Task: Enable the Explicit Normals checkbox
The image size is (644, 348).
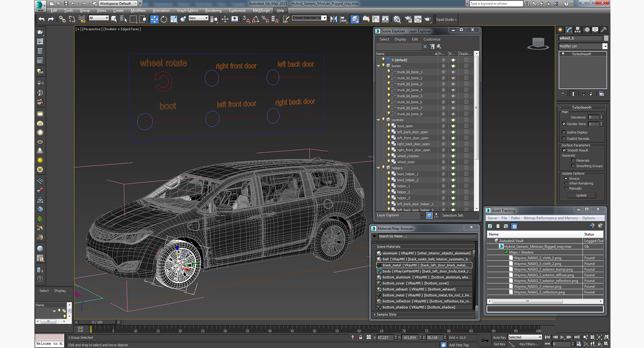Action: pyautogui.click(x=564, y=138)
